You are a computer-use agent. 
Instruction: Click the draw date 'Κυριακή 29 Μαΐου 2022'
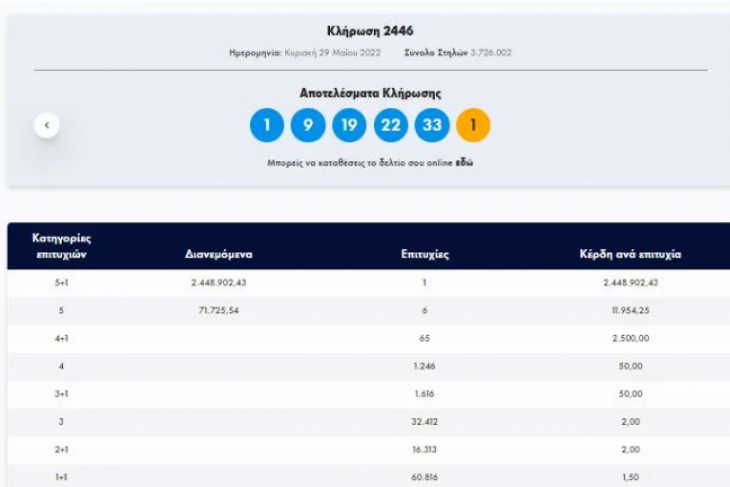[322, 52]
